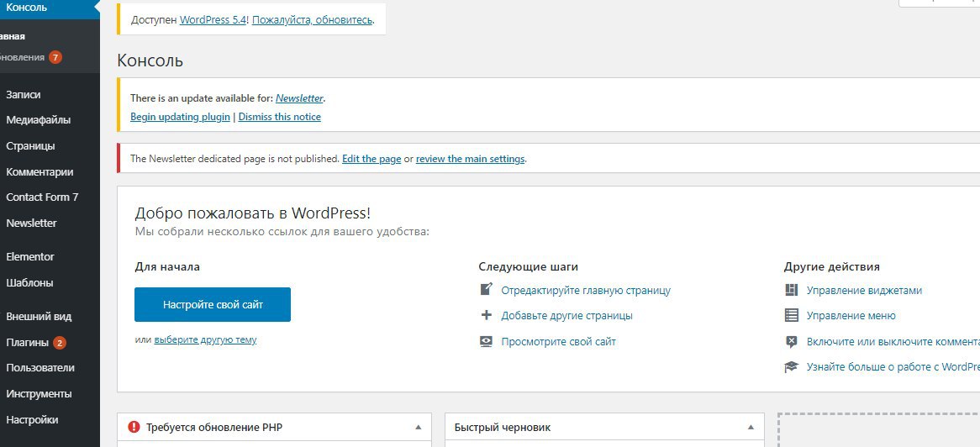This screenshot has width=980, height=447.
Task: Click the monitor icon beside Просмотрите свой сайт
Action: pos(487,341)
